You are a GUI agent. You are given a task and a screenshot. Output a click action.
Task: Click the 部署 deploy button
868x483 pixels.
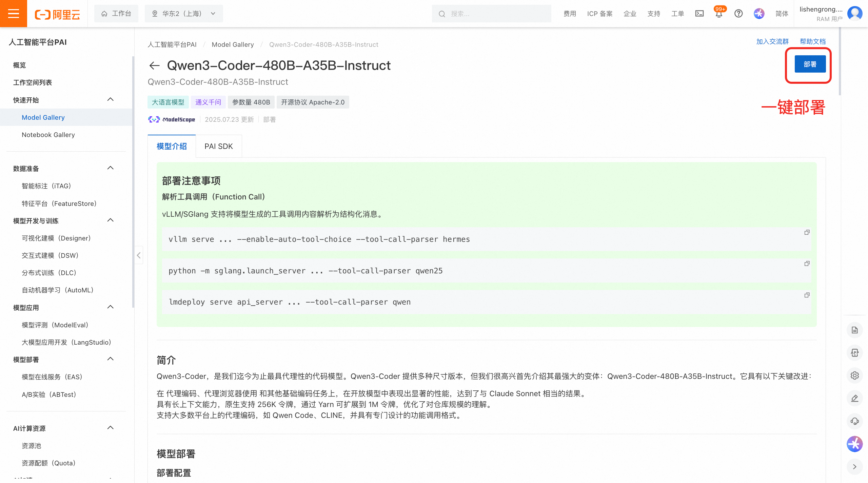[x=810, y=64]
